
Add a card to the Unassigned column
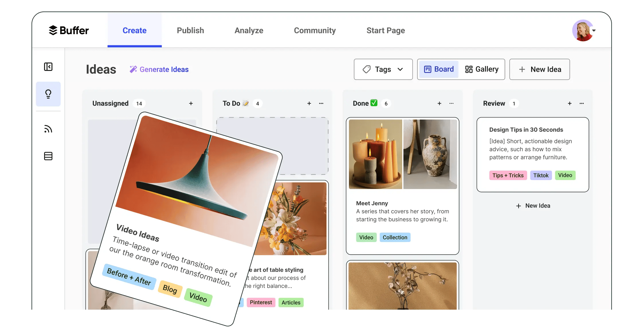[x=191, y=103]
